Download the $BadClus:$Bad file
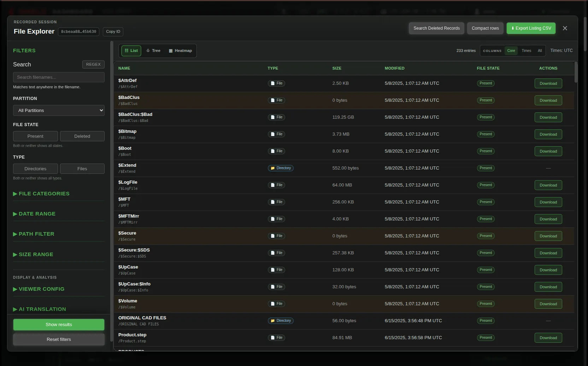 [548, 118]
